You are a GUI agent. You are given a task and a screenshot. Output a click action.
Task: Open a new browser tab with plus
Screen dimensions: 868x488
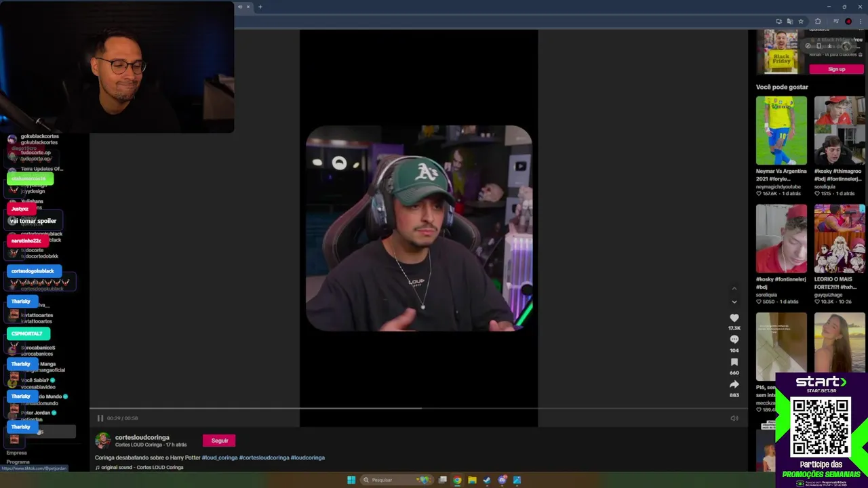(260, 7)
